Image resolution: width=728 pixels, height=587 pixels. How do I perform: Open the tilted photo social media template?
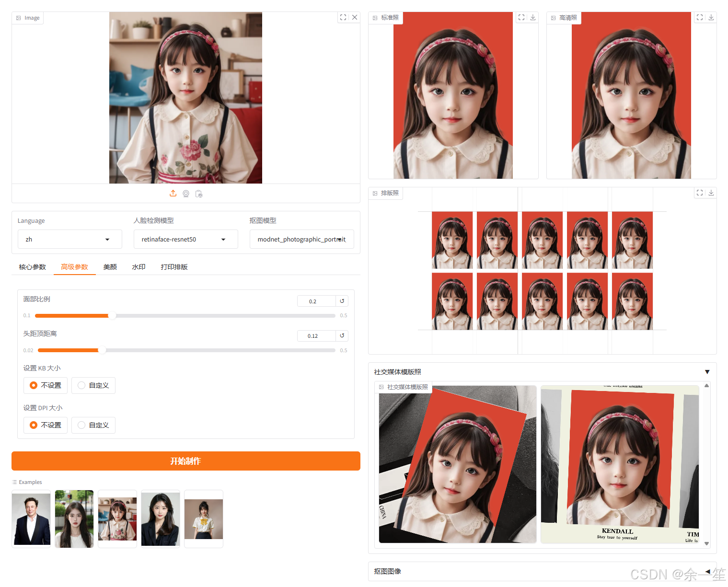pyautogui.click(x=458, y=464)
